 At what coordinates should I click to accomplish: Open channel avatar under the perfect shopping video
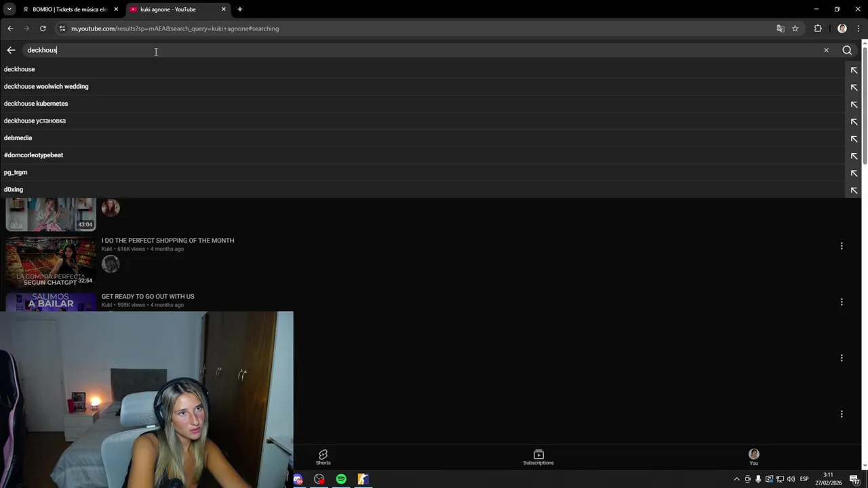click(111, 264)
